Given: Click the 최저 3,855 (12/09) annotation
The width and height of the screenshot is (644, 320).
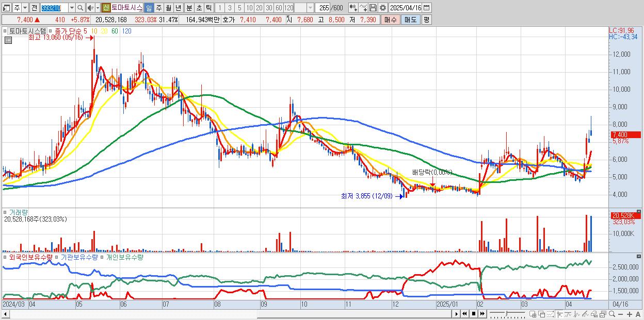Looking at the screenshot, I should click(x=366, y=196).
